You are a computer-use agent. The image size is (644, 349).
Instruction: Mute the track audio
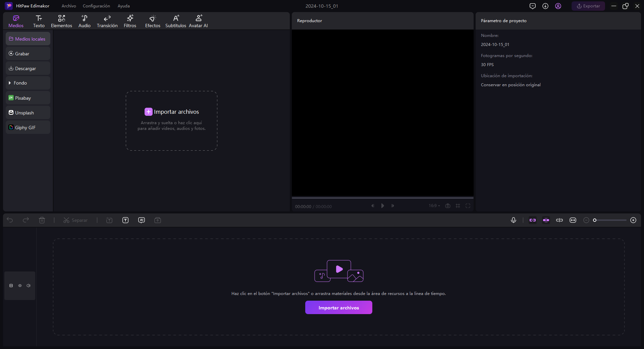(x=28, y=286)
